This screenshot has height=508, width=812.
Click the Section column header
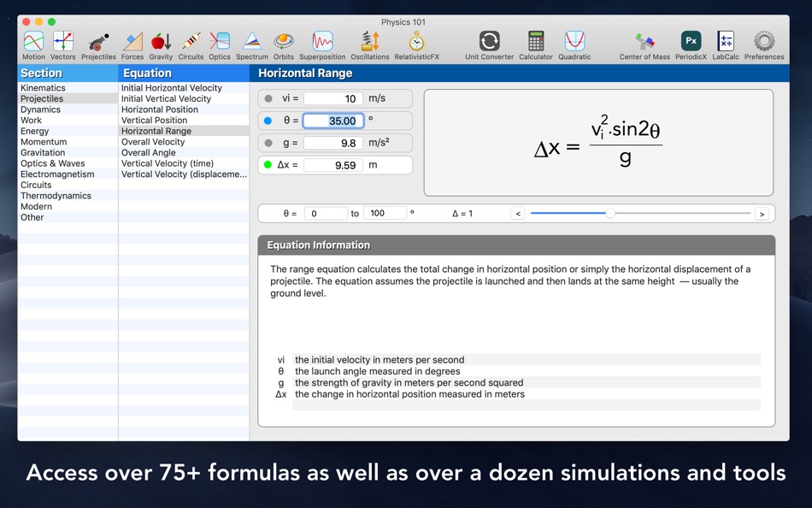click(68, 73)
